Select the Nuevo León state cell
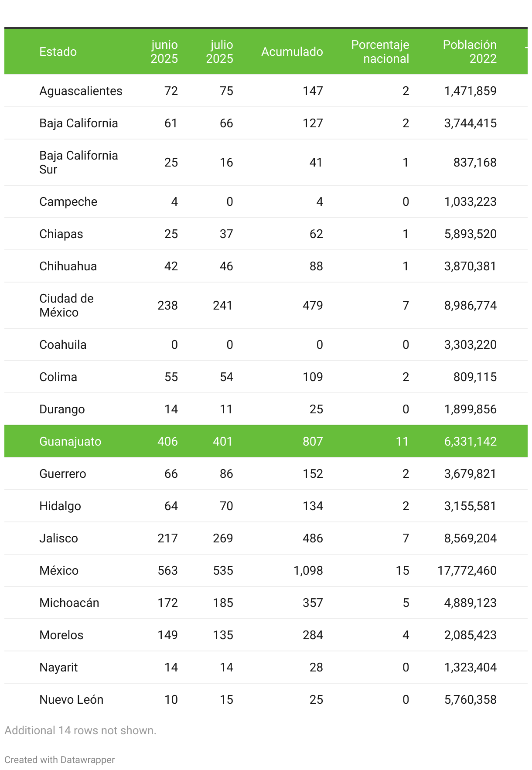The width and height of the screenshot is (532, 770). click(71, 700)
